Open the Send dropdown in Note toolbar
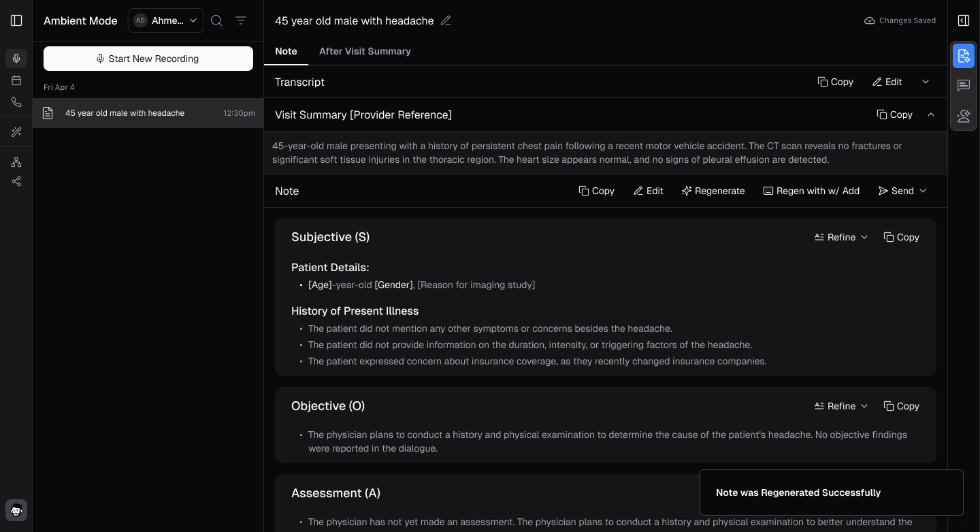Screen dimensions: 980x532 [902, 191]
